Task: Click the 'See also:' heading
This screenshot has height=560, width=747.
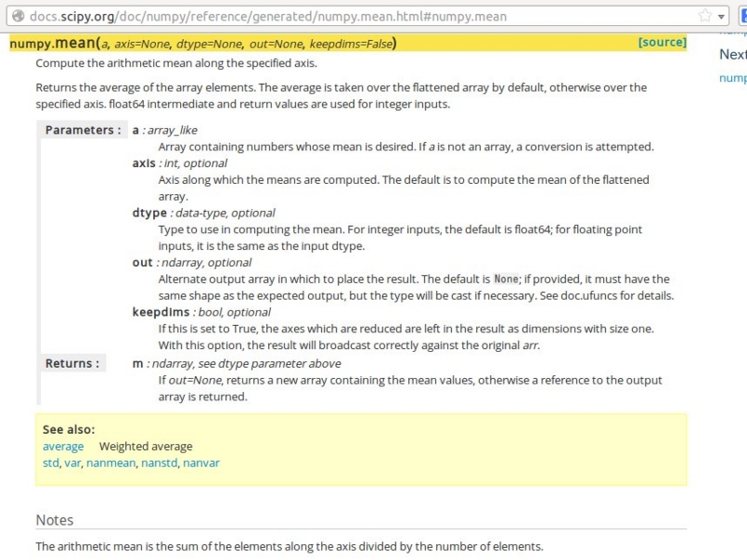Action: point(68,429)
